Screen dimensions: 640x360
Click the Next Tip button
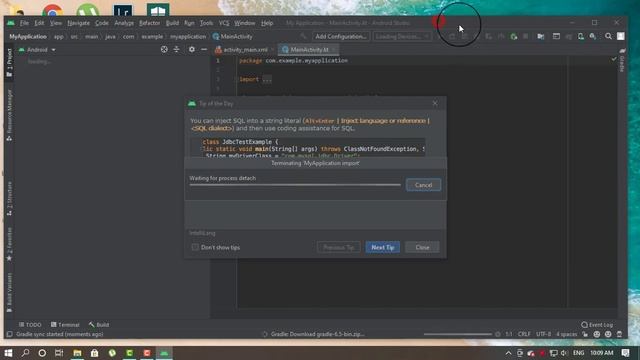point(382,247)
